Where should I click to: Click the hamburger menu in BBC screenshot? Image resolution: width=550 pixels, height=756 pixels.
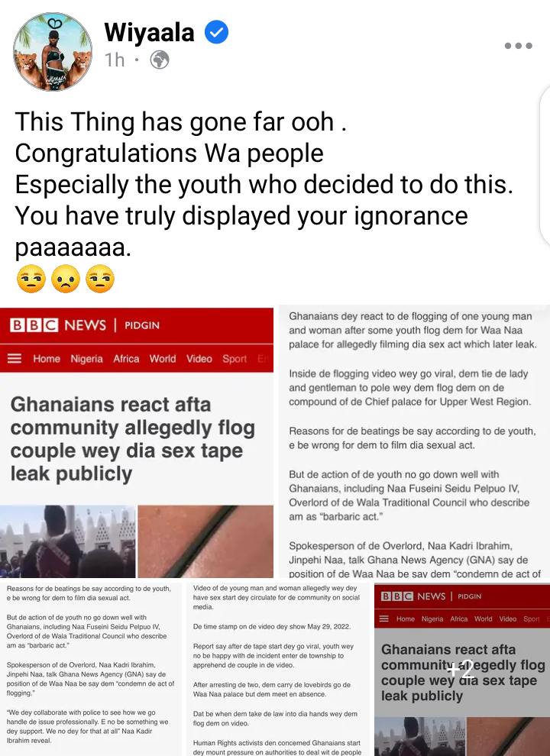pyautogui.click(x=15, y=359)
